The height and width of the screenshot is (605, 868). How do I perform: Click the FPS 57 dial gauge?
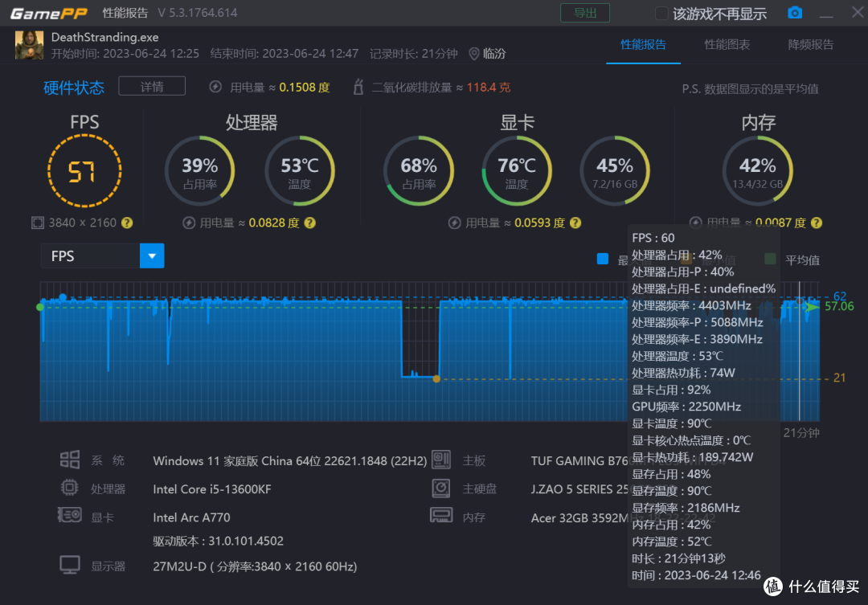click(x=84, y=171)
